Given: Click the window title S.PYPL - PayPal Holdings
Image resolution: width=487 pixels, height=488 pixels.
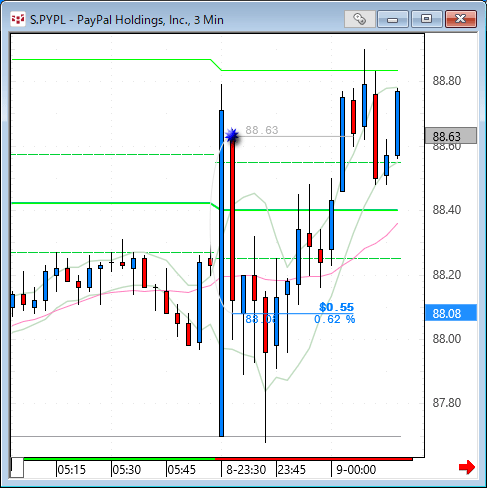Looking at the screenshot, I should (127, 20).
